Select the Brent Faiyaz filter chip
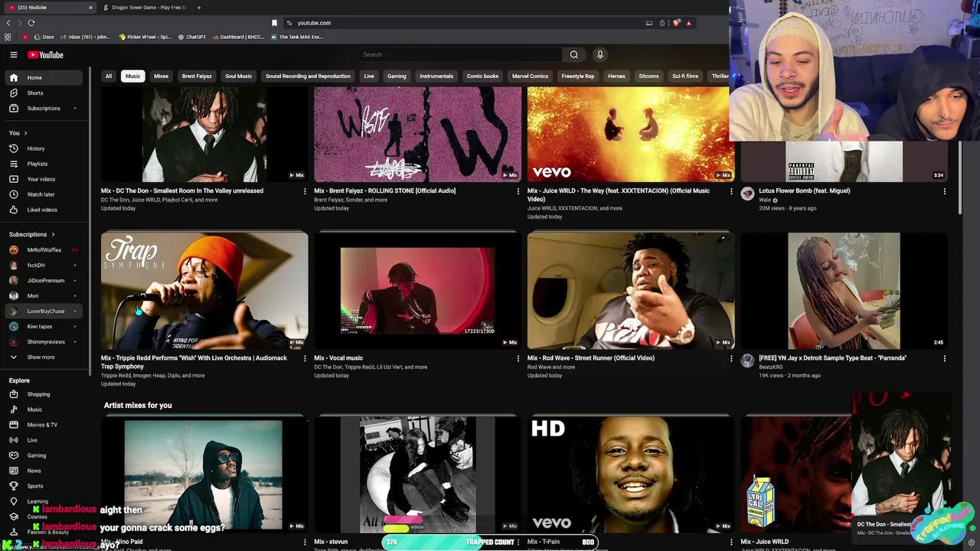The image size is (980, 551). [197, 76]
